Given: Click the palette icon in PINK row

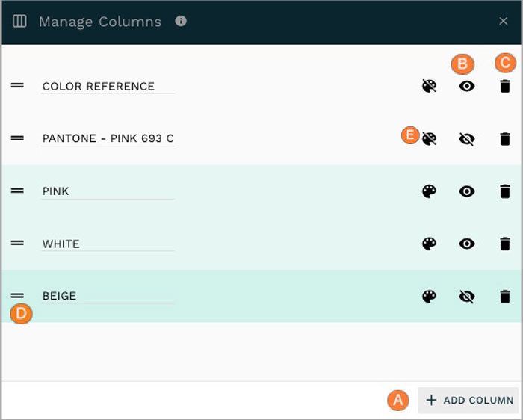Looking at the screenshot, I should (429, 191).
